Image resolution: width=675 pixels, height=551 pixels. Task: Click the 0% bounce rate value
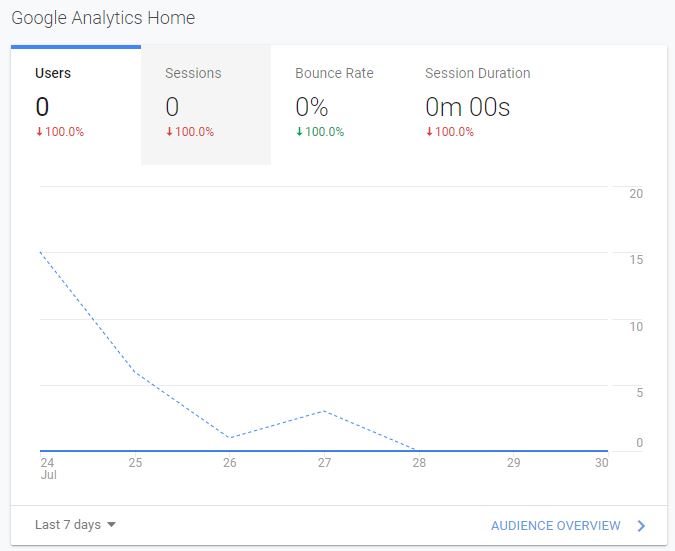[312, 107]
